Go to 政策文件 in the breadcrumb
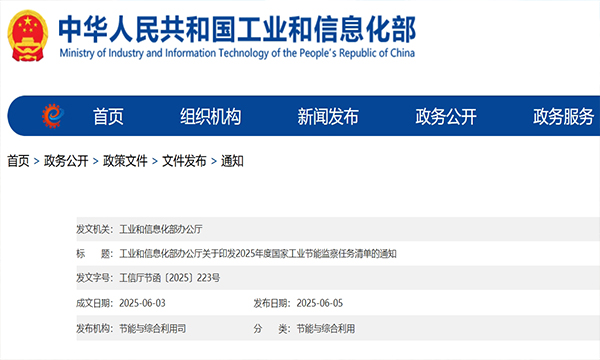The height and width of the screenshot is (360, 600). [125, 161]
